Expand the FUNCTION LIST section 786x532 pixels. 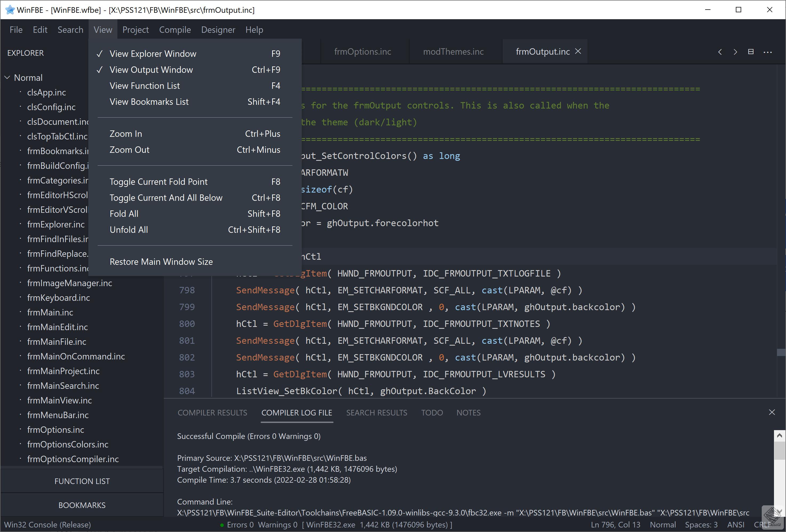point(82,481)
